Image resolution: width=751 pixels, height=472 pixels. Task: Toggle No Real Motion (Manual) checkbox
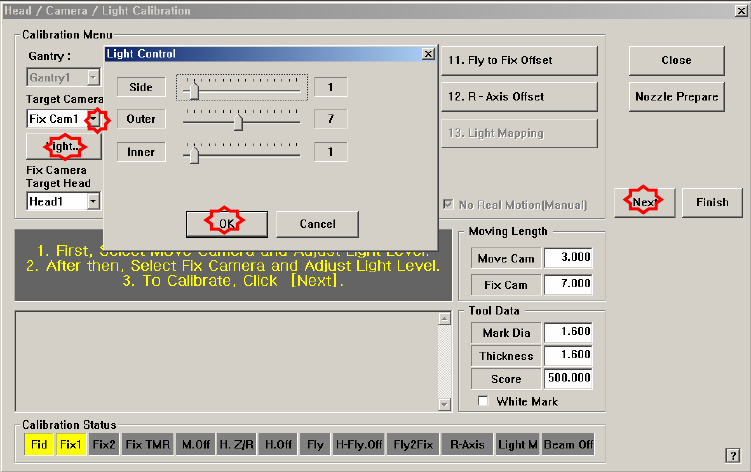pyautogui.click(x=448, y=205)
